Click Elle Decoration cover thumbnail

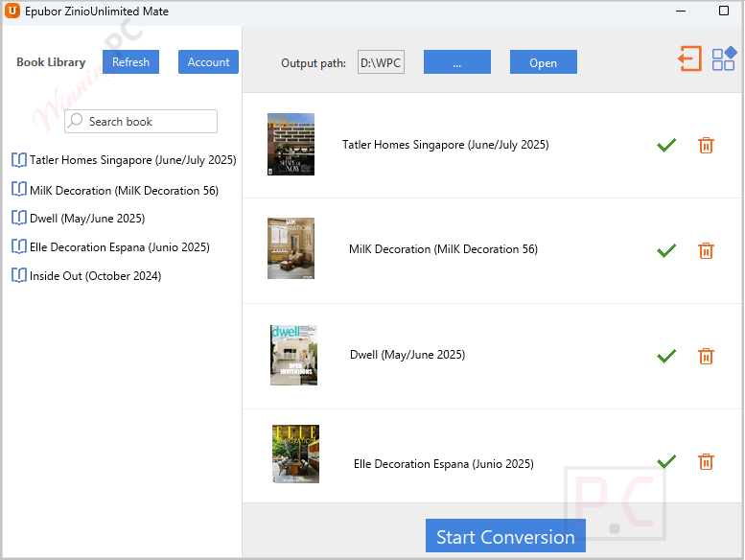pos(295,455)
